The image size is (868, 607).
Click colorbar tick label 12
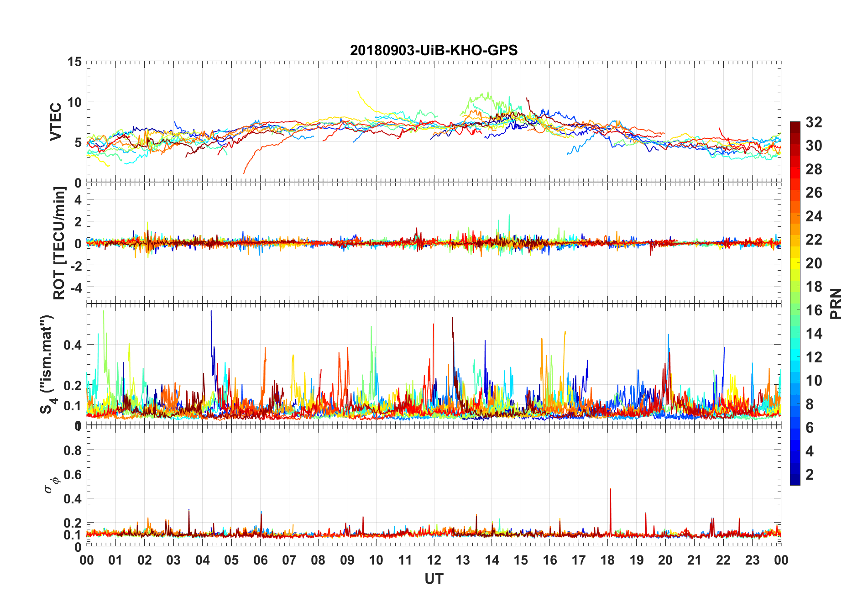814,357
